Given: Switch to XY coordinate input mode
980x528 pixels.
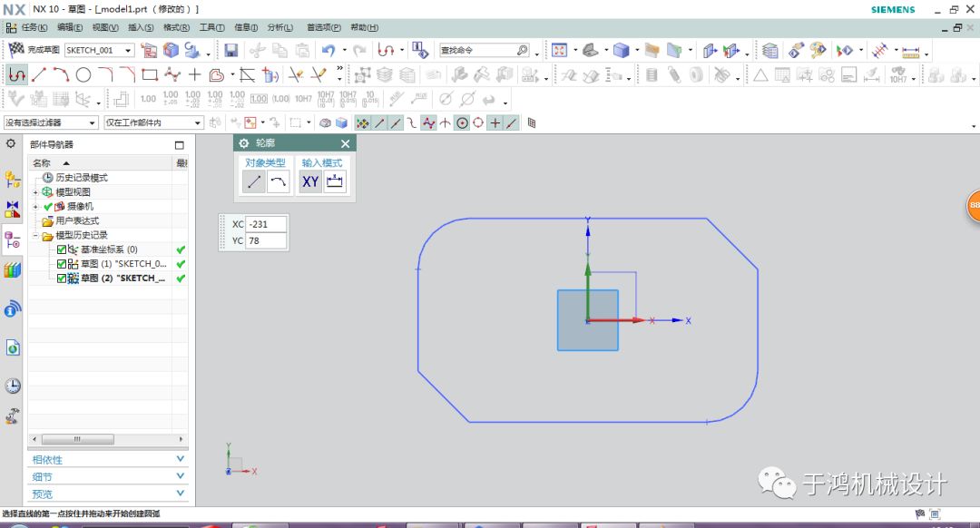Looking at the screenshot, I should [310, 181].
